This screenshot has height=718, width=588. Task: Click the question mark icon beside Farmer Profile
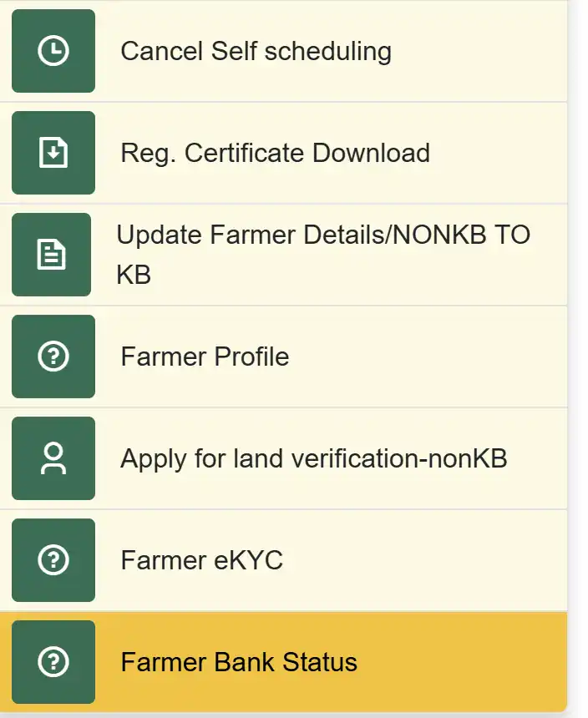[x=53, y=356]
